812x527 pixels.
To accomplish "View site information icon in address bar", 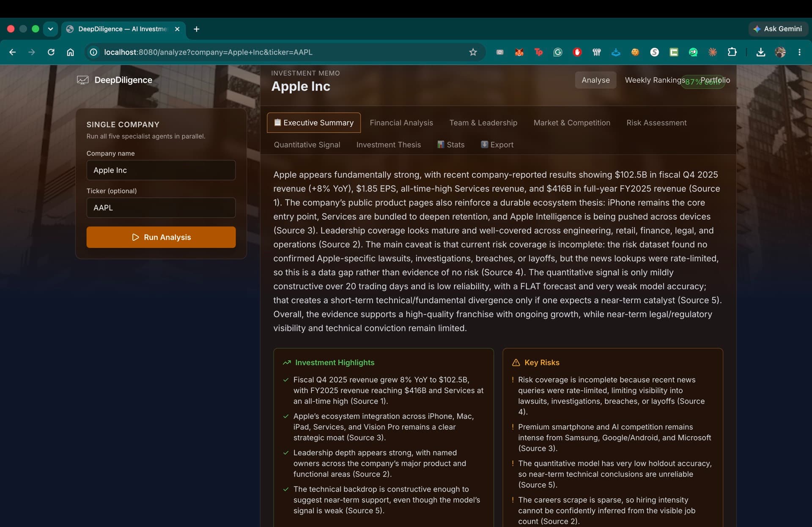I will pyautogui.click(x=93, y=52).
